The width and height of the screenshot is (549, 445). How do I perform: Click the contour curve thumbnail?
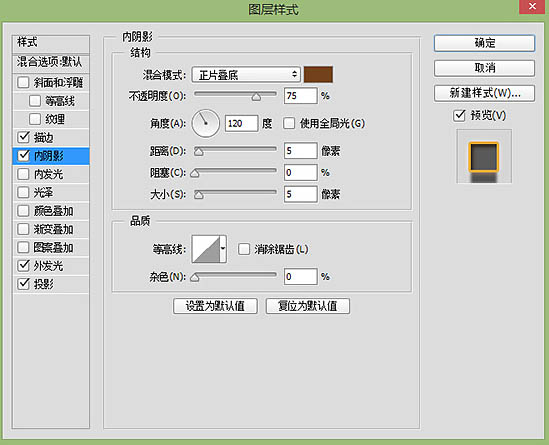206,249
